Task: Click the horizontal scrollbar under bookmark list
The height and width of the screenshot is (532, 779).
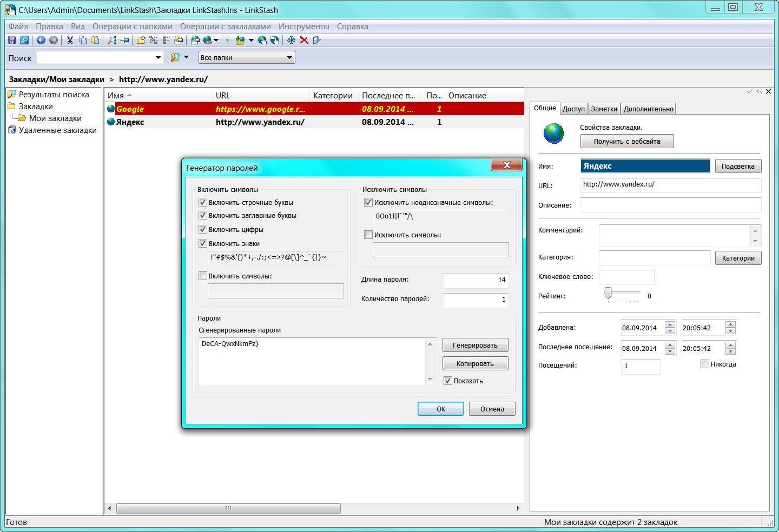Action: tap(228, 508)
